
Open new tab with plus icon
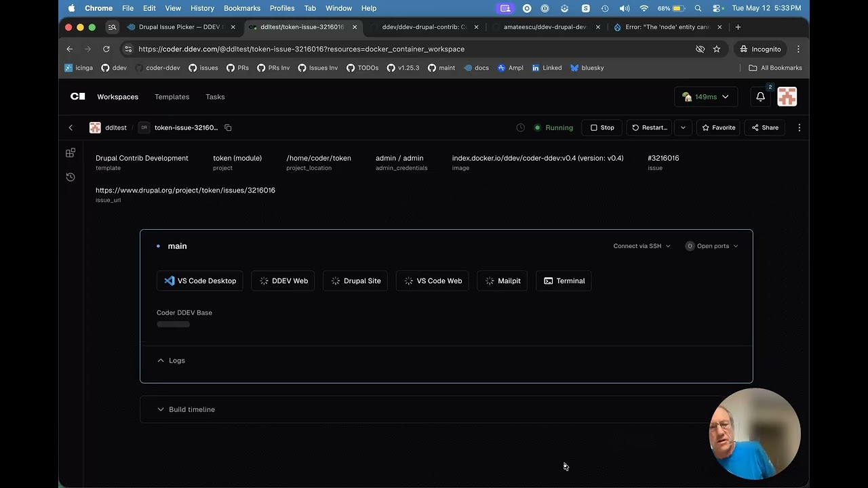pyautogui.click(x=738, y=27)
